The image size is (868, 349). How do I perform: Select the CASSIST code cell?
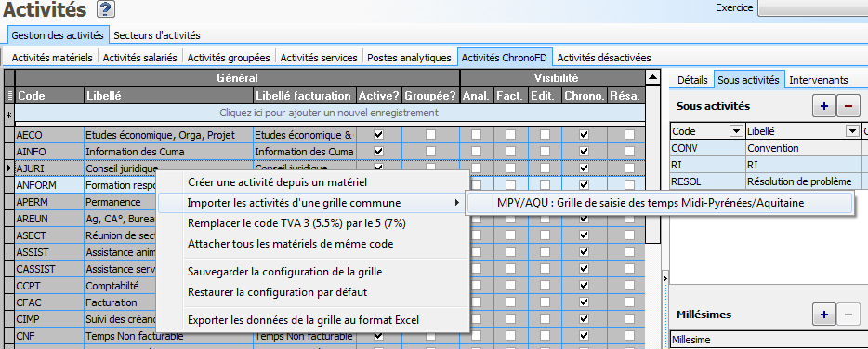pyautogui.click(x=49, y=269)
